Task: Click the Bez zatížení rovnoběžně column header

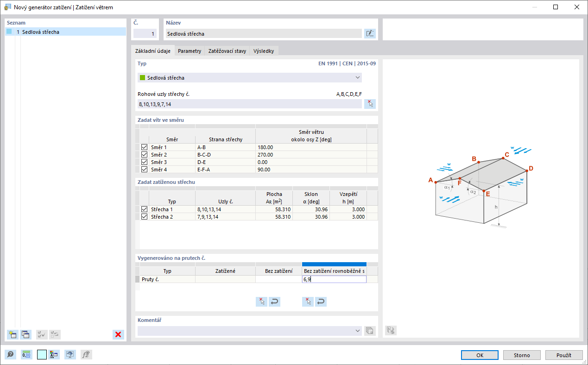Action: pos(334,271)
